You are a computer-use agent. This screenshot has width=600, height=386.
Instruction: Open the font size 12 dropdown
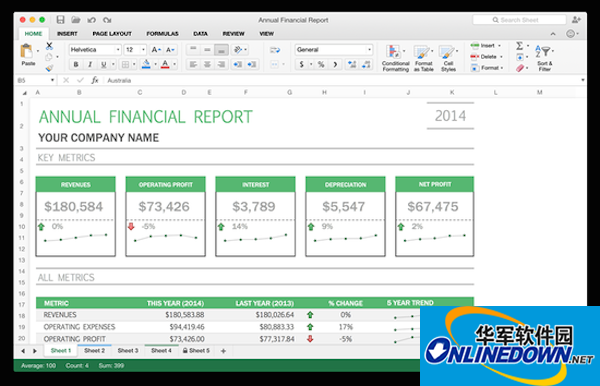pos(143,50)
